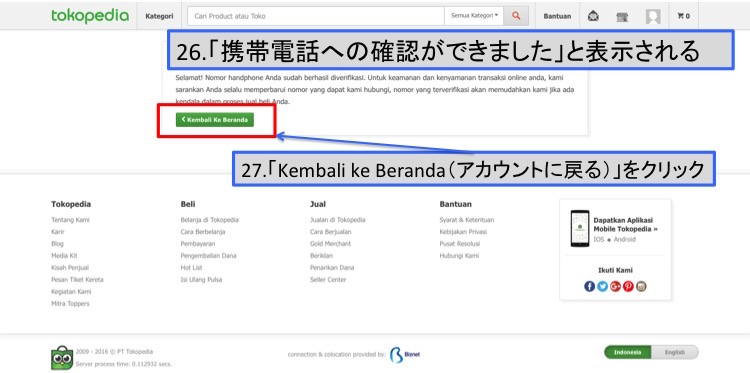This screenshot has width=750, height=373.
Task: Open Kisah Penjual link
Action: click(x=70, y=268)
